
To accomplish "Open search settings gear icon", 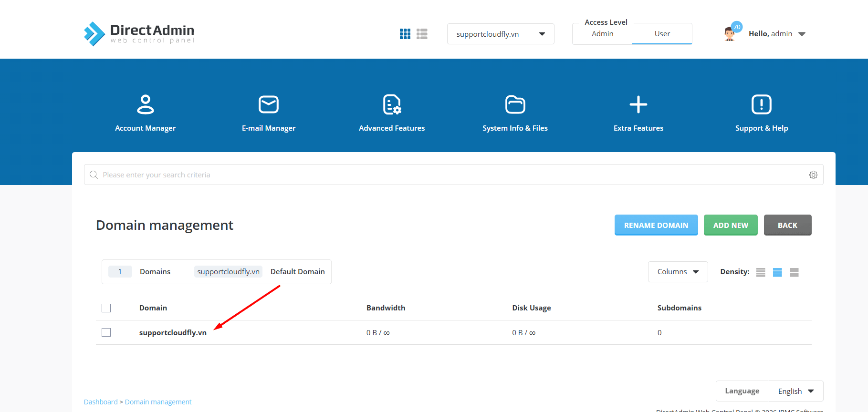I will (813, 175).
